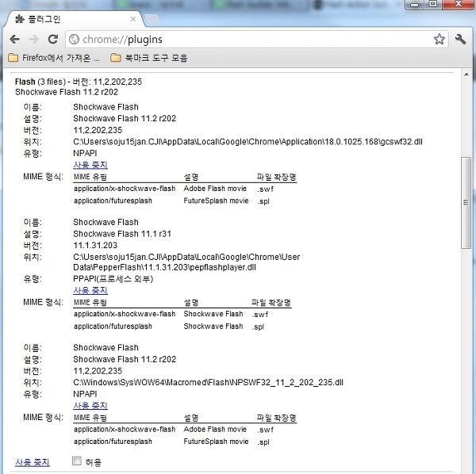Click the Shockwave Flash 11.2 r202 subtitle line

(67, 92)
